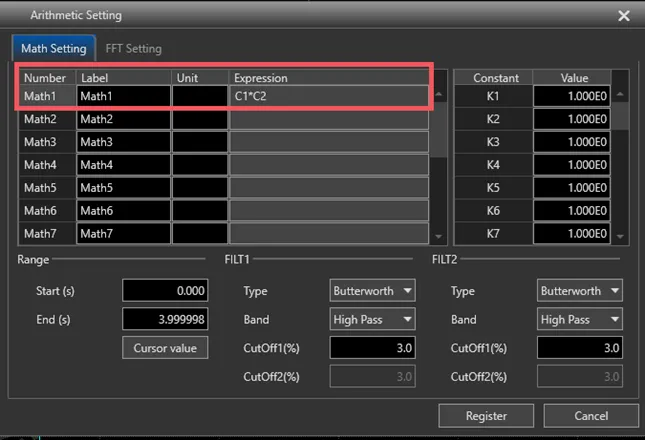This screenshot has height=440, width=645.
Task: Close the Arithmetic Setting dialog
Action: tap(624, 16)
